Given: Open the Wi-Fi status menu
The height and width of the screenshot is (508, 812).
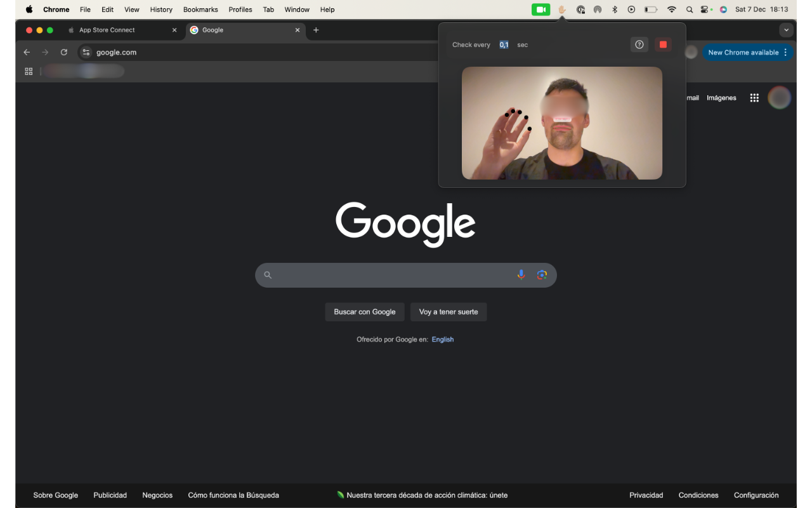Looking at the screenshot, I should pos(672,10).
